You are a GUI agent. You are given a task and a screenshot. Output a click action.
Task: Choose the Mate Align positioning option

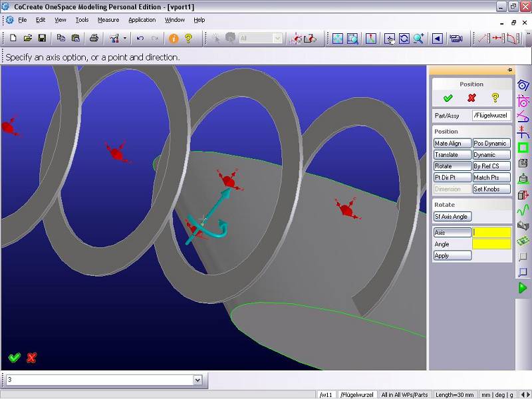[x=452, y=144]
